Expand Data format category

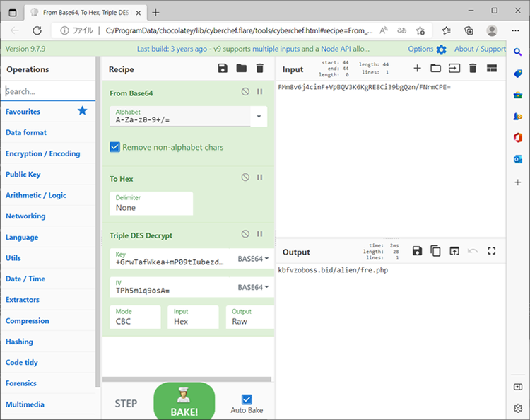pos(47,132)
